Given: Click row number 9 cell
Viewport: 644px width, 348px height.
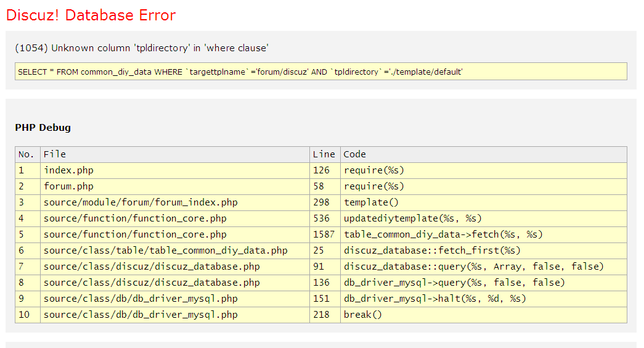Looking at the screenshot, I should (x=28, y=299).
